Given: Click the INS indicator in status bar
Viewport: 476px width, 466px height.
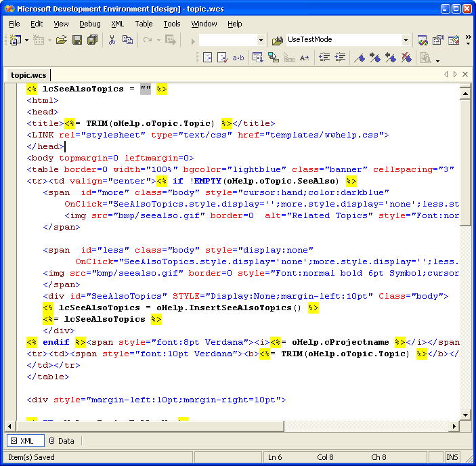Looking at the screenshot, I should (x=452, y=457).
